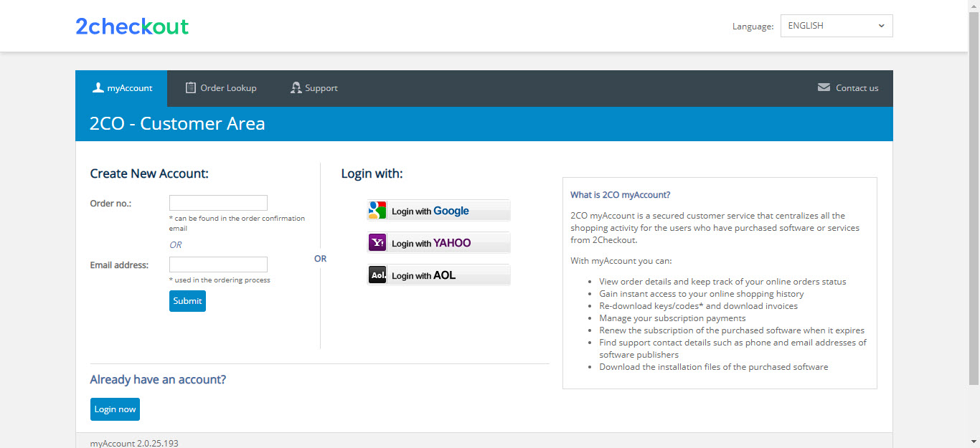This screenshot has width=980, height=448.
Task: Click the 'Language:' label
Action: click(x=753, y=27)
